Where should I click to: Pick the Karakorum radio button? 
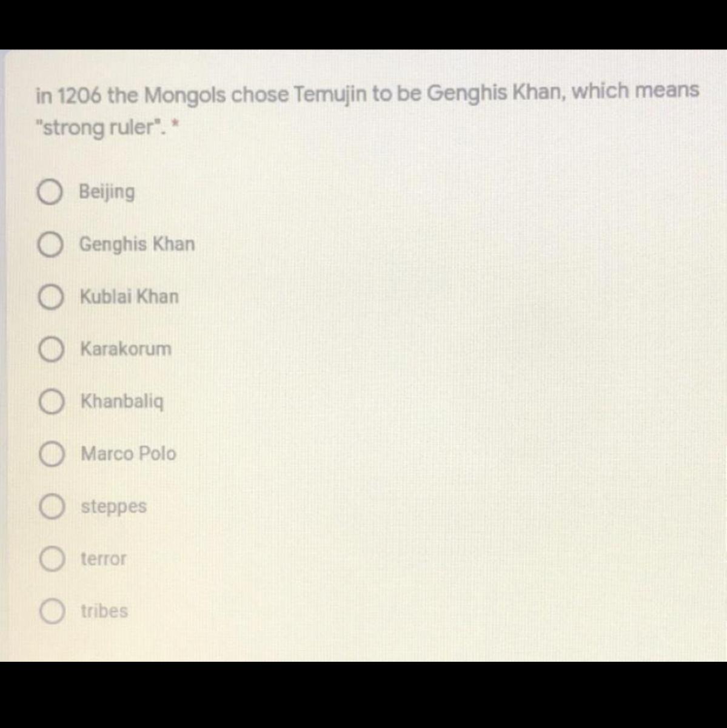coord(51,349)
